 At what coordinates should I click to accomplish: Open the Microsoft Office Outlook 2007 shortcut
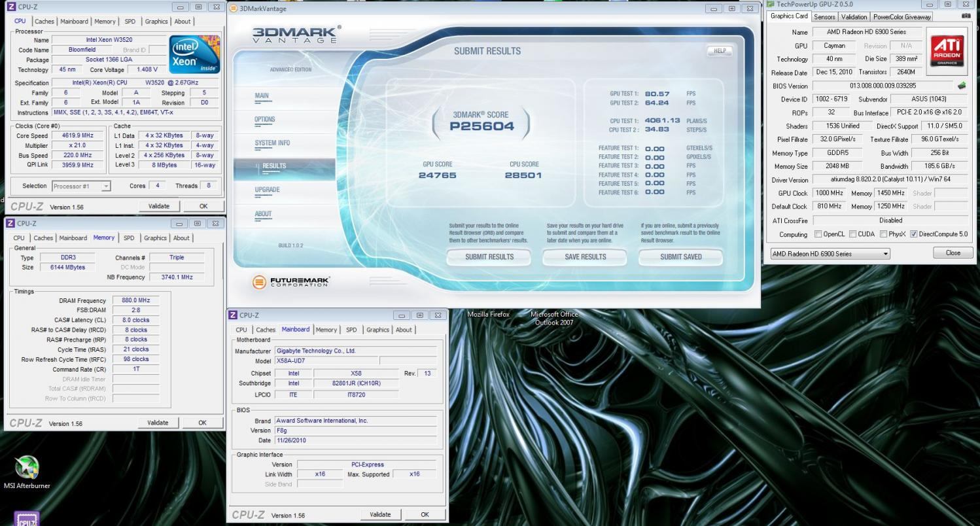pyautogui.click(x=554, y=318)
